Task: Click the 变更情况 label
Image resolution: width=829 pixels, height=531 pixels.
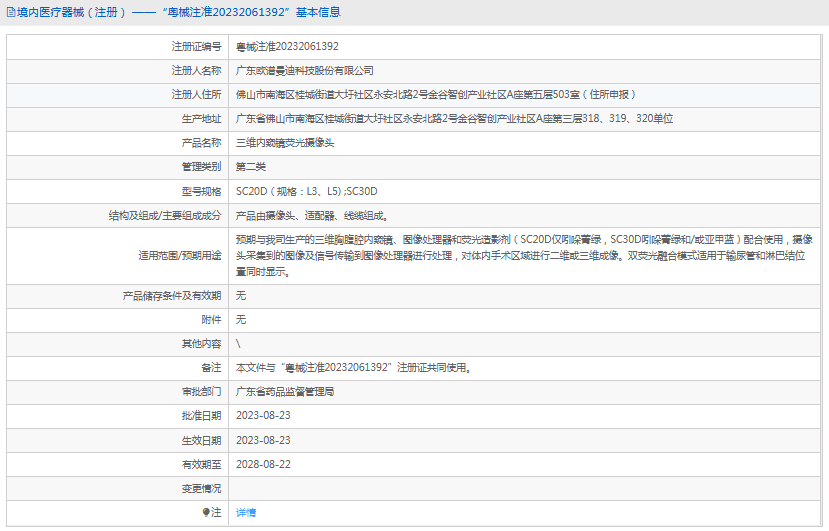Action: [201, 489]
